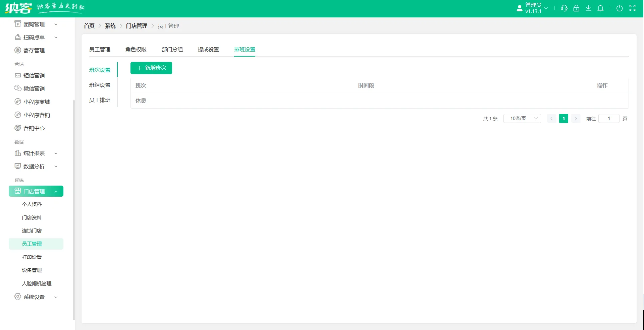Click page 1 pagination button
Viewport: 644px width, 330px height.
(563, 119)
